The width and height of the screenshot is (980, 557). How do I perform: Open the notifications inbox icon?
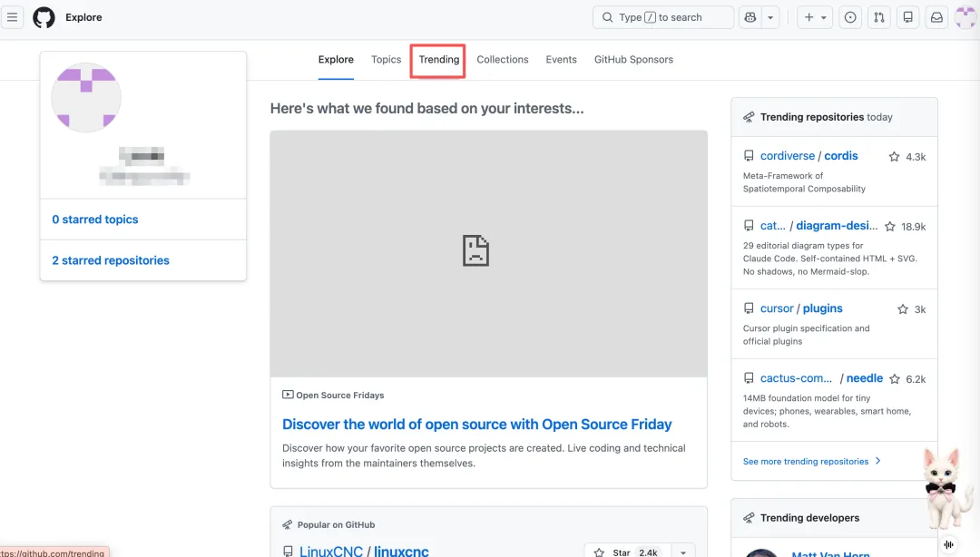(936, 17)
